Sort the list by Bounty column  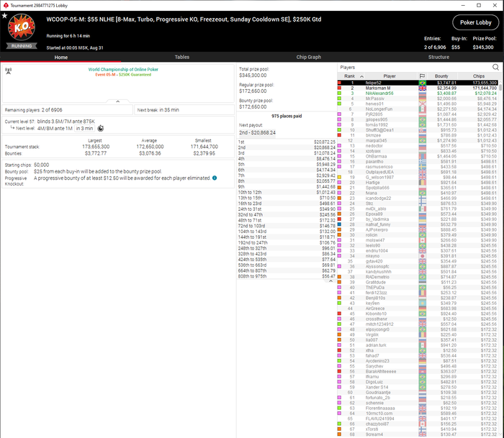coord(441,76)
